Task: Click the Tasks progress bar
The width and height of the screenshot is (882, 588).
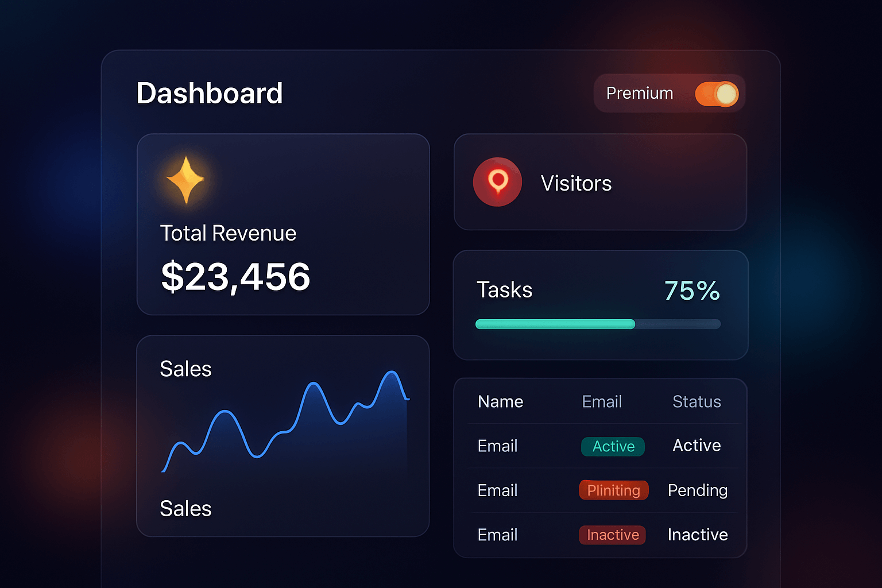Action: click(597, 324)
